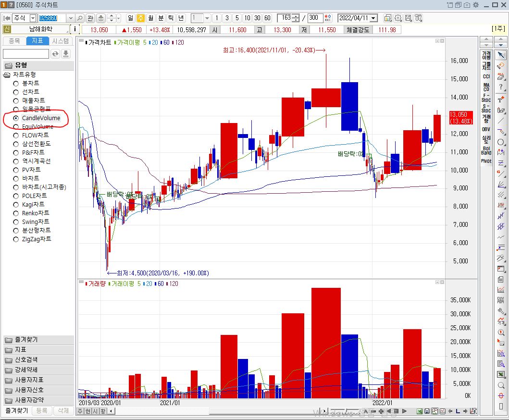
Task: Select 삼선전환도 radio option
Action: (16, 144)
